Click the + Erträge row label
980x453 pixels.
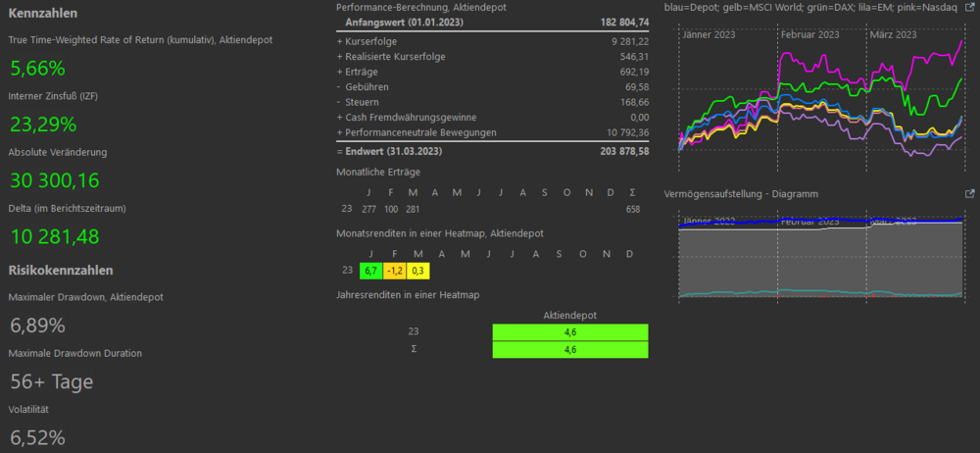coord(357,72)
